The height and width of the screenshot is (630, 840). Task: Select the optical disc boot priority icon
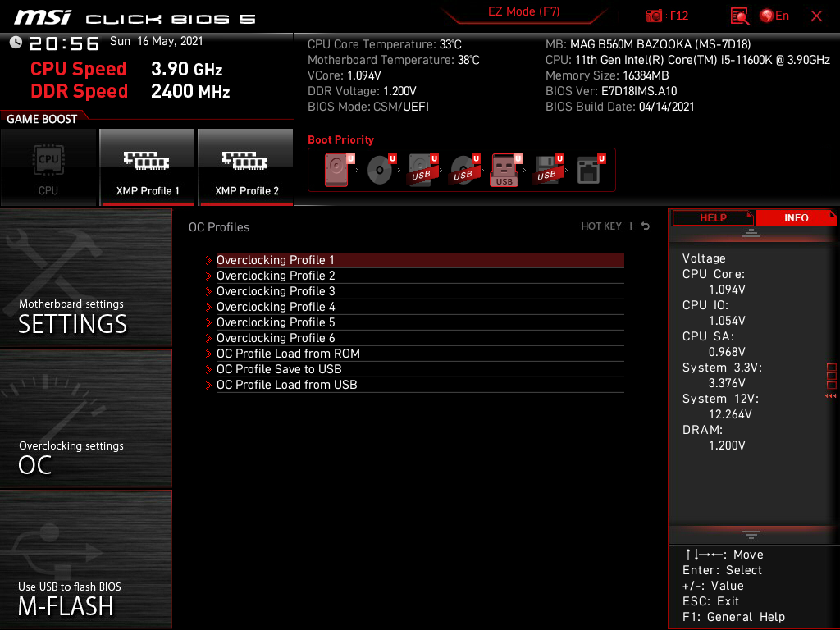pyautogui.click(x=381, y=170)
